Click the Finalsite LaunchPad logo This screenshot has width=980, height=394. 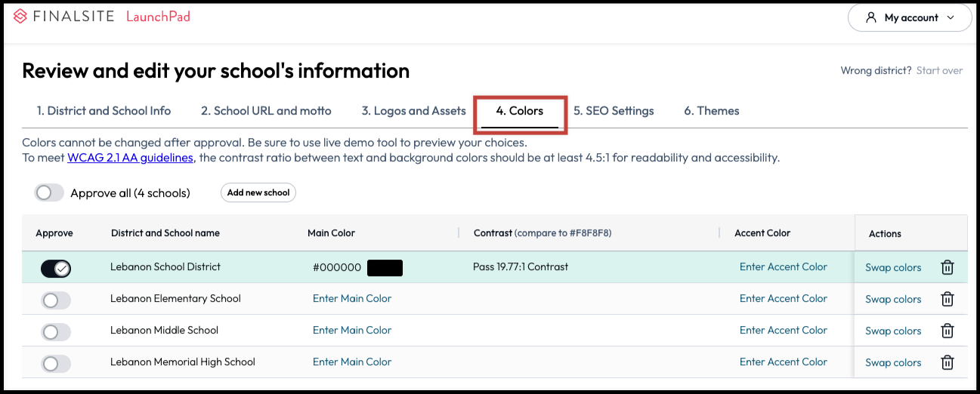pyautogui.click(x=102, y=16)
